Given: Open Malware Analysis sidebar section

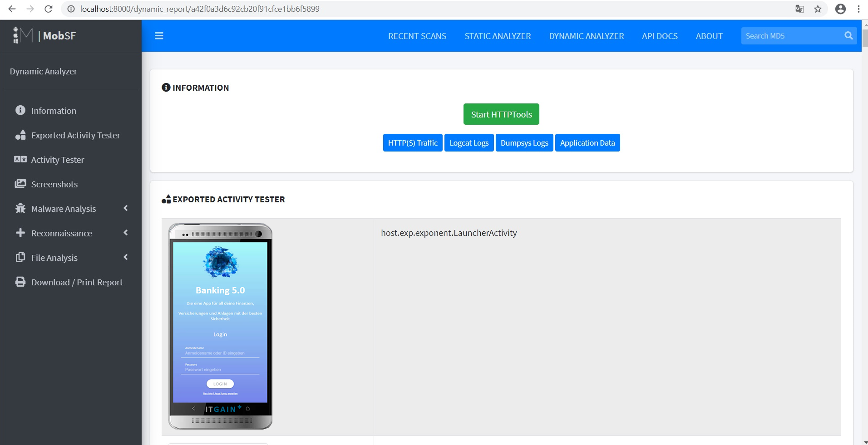Looking at the screenshot, I should pos(64,209).
